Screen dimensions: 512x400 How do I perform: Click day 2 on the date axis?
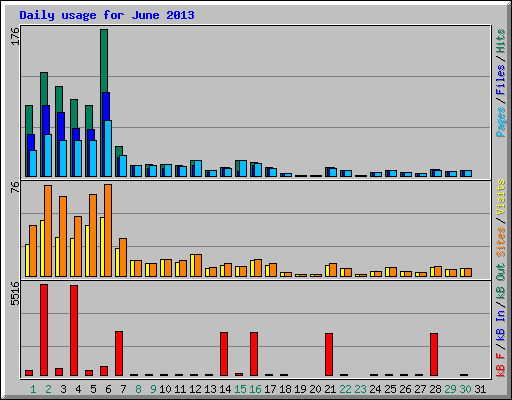click(48, 389)
